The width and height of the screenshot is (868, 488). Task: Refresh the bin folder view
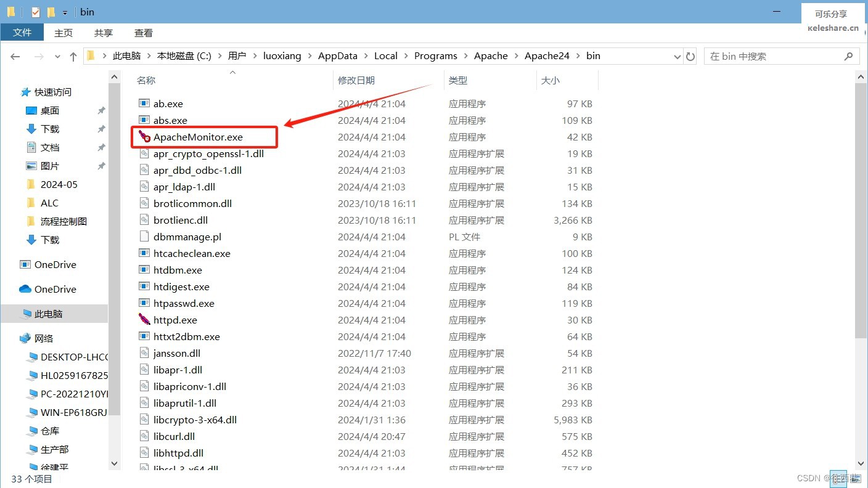690,56
